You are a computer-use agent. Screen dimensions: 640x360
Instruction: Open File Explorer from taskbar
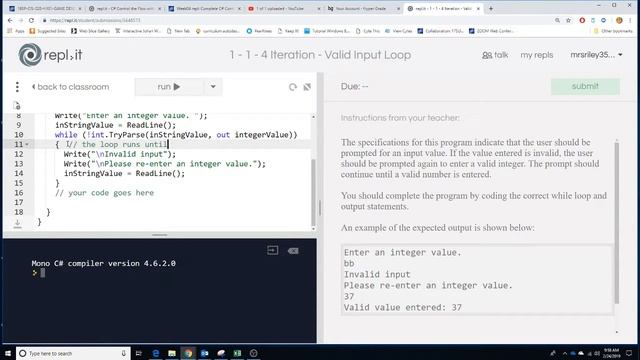172,353
